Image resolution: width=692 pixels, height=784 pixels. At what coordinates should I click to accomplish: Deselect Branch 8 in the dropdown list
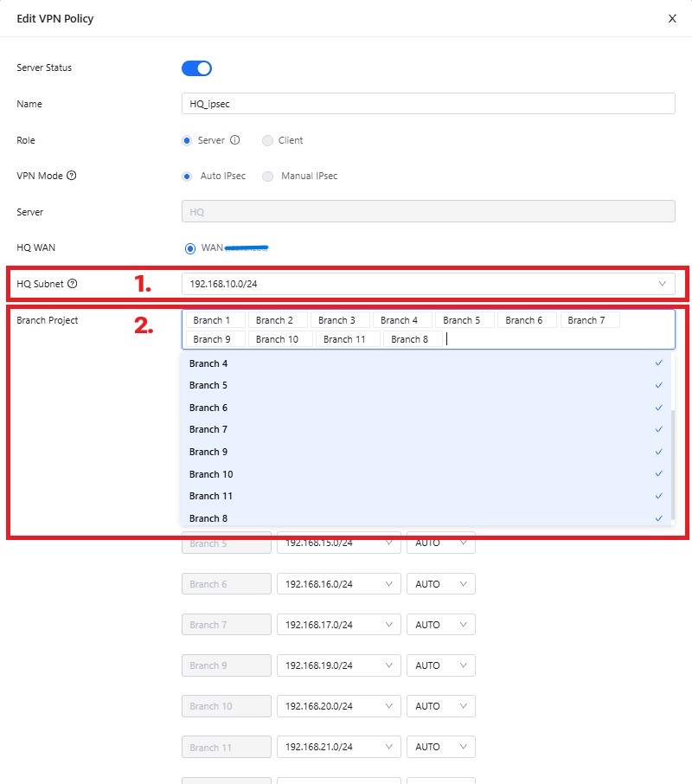[426, 518]
